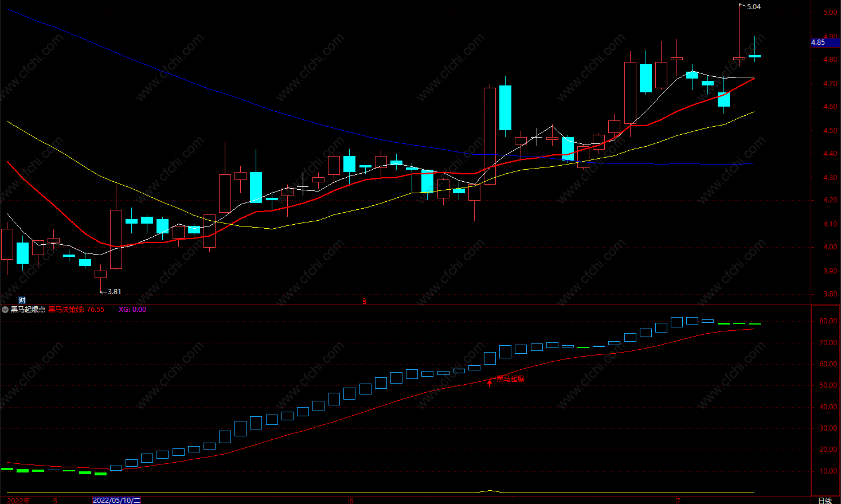Image resolution: width=841 pixels, height=504 pixels.
Task: Click the 2022年 label on time axis
Action: (x=18, y=501)
